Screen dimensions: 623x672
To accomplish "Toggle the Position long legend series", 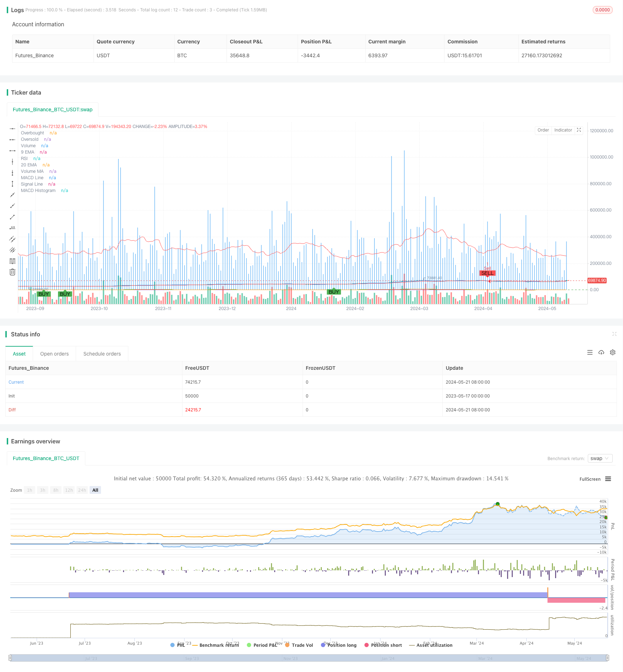I will [x=339, y=645].
